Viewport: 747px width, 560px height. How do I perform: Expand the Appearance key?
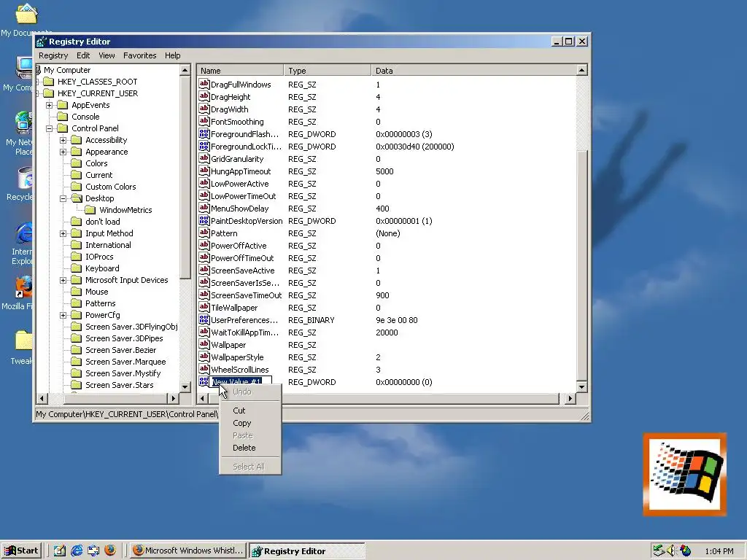pos(63,152)
